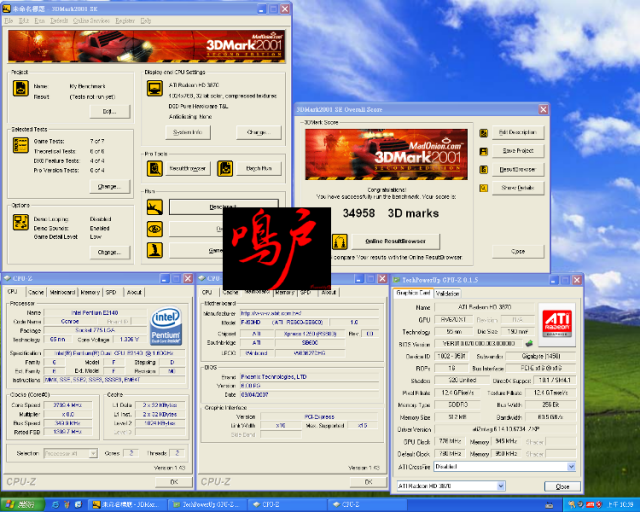Open the Edit menu in 3DMark2001
The height and width of the screenshot is (512, 640).
[x=24, y=20]
